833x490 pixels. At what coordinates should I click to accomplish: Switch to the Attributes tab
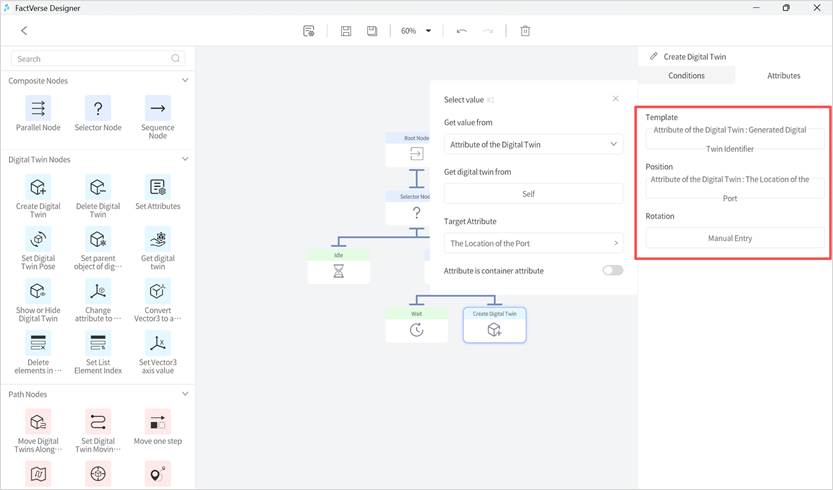click(x=783, y=75)
